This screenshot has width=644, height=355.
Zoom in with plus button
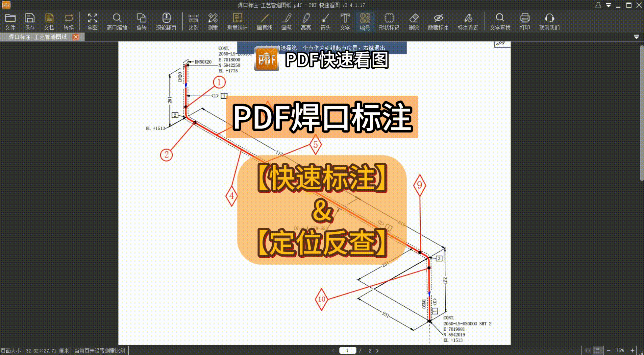point(632,350)
